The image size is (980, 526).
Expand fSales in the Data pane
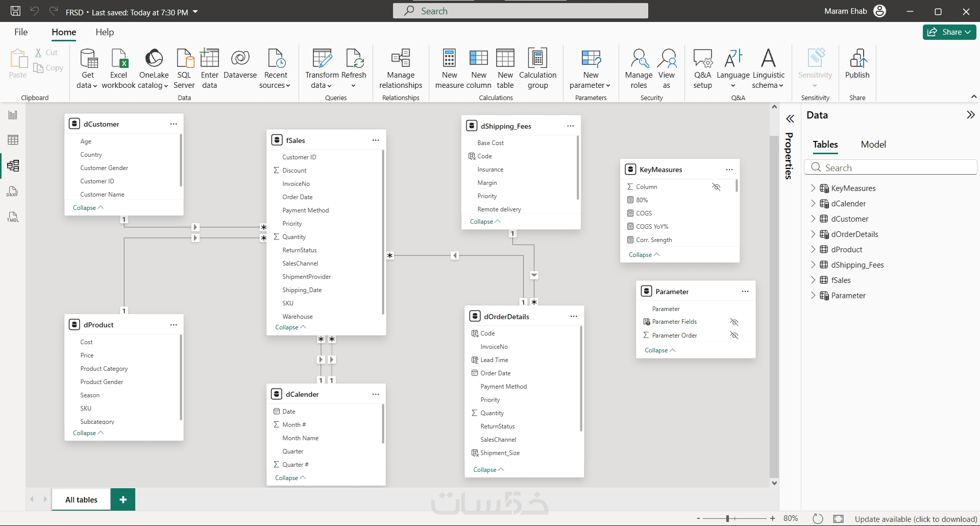[813, 280]
